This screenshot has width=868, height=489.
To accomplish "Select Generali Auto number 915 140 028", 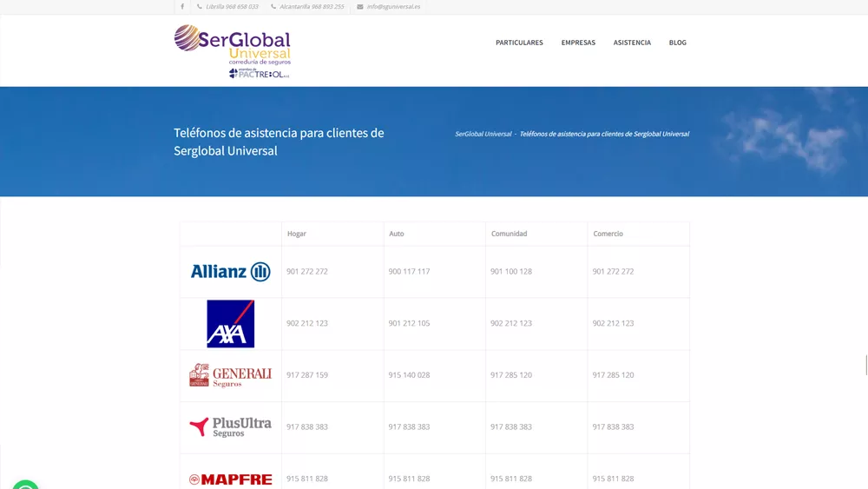I will coord(409,375).
